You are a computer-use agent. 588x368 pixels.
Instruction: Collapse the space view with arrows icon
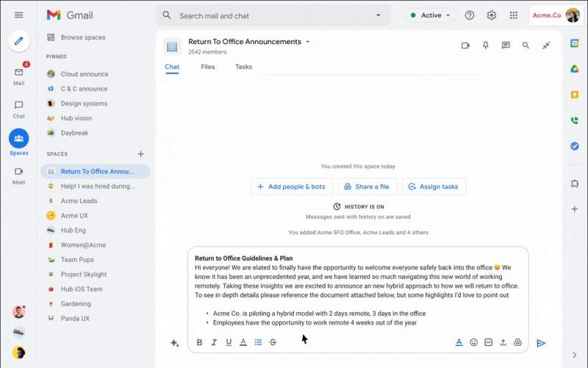(546, 46)
